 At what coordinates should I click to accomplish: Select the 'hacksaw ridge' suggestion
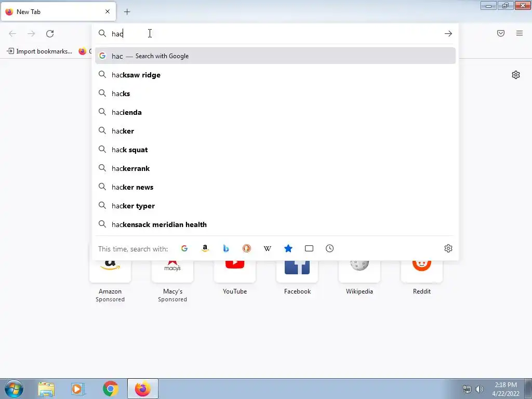275,75
